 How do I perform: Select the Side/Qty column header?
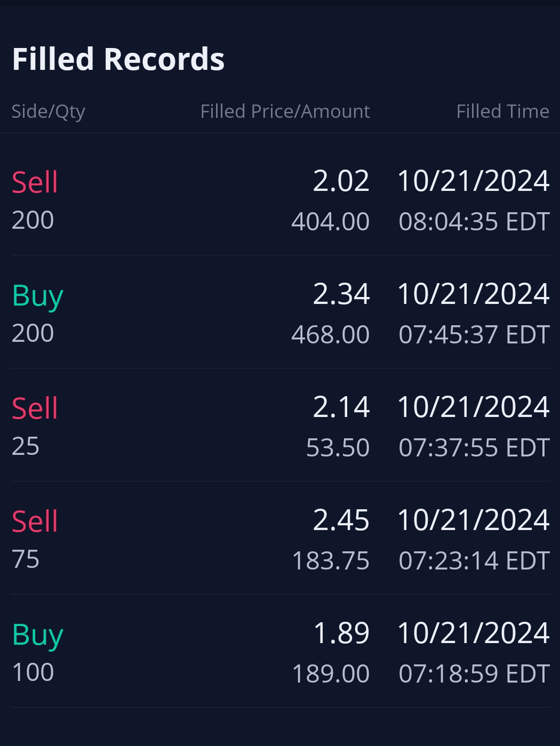point(49,111)
